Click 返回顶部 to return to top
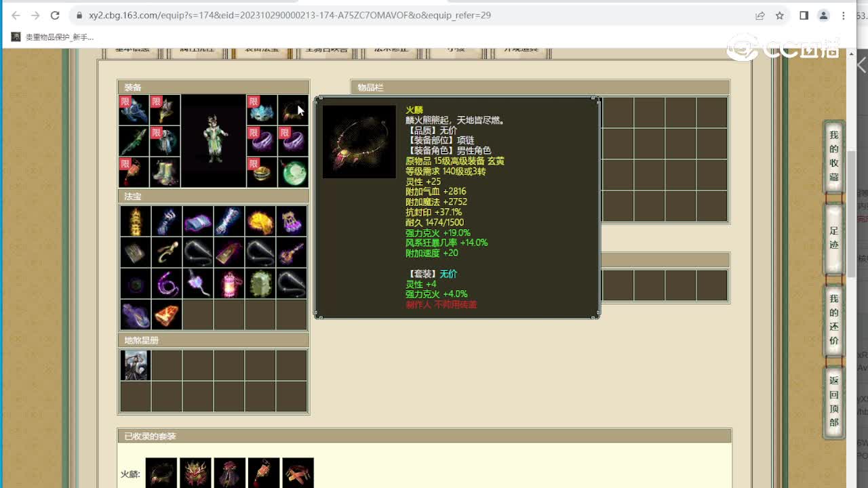Screen dimensions: 868x488 pos(834,401)
